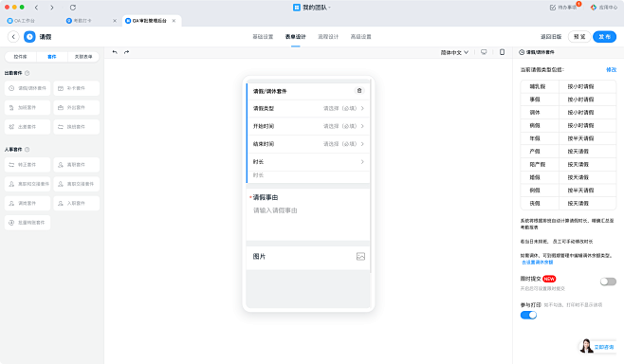Viewport: 624px width, 364px height.
Task: Go forward using the browser forward arrow
Action: point(52,8)
